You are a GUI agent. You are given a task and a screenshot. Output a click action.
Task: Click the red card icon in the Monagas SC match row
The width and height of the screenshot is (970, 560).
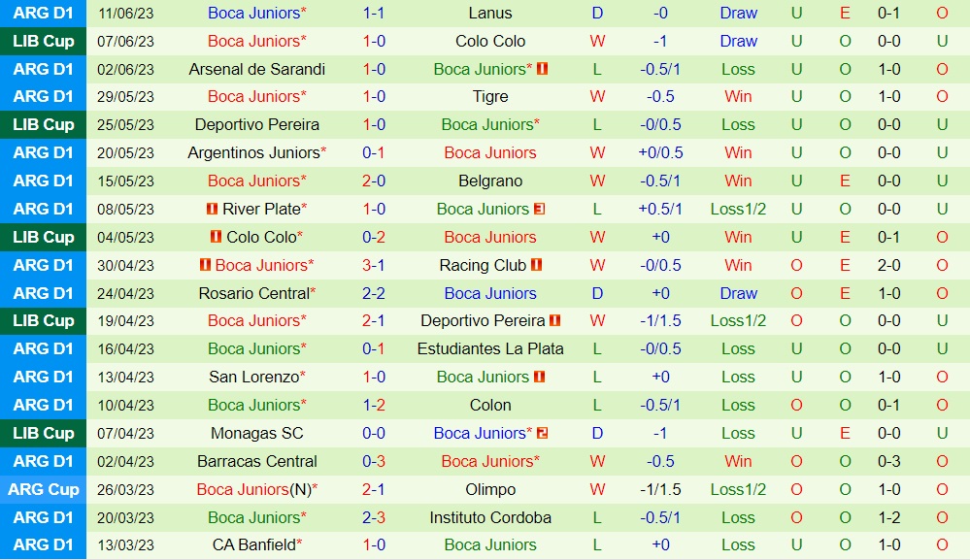[542, 433]
